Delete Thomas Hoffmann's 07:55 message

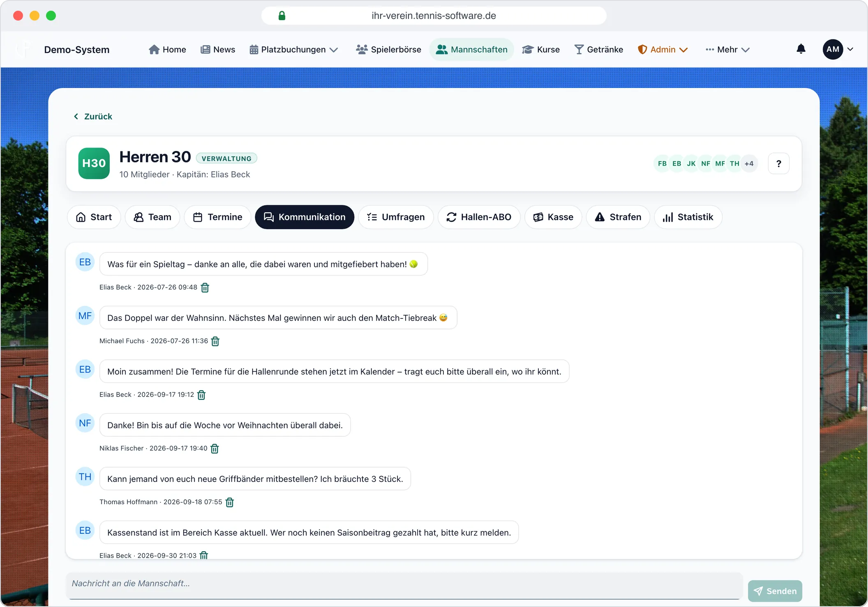pos(230,502)
